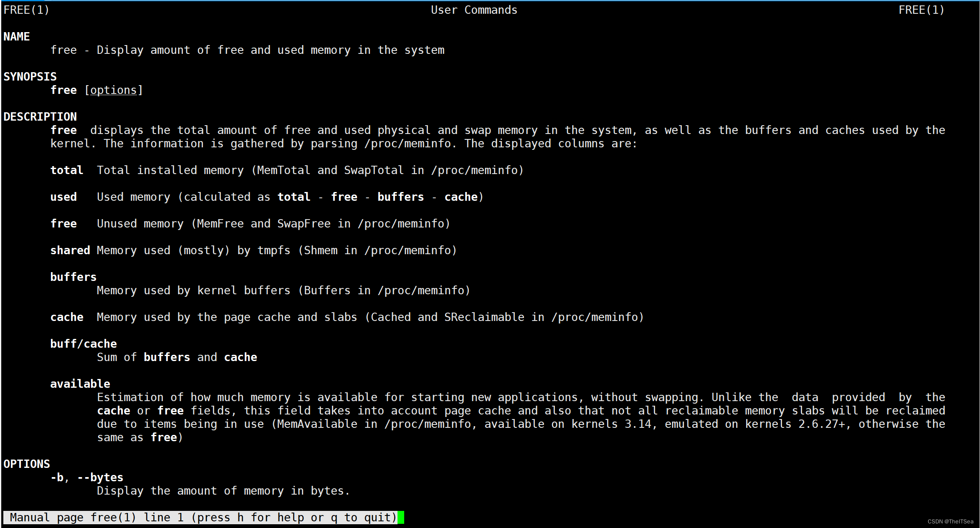
Task: Click the left 'FREE(1)' header text
Action: click(x=26, y=10)
